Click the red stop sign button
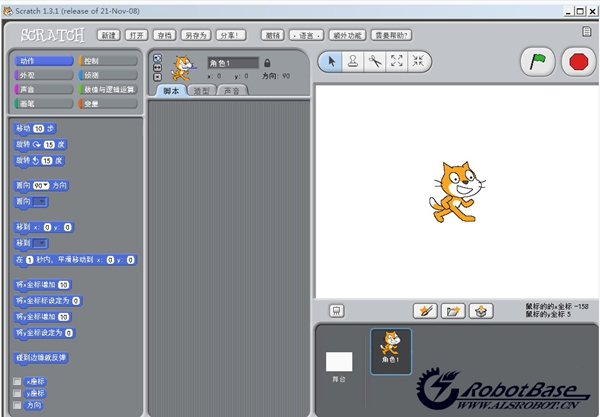600x417 pixels. [579, 62]
